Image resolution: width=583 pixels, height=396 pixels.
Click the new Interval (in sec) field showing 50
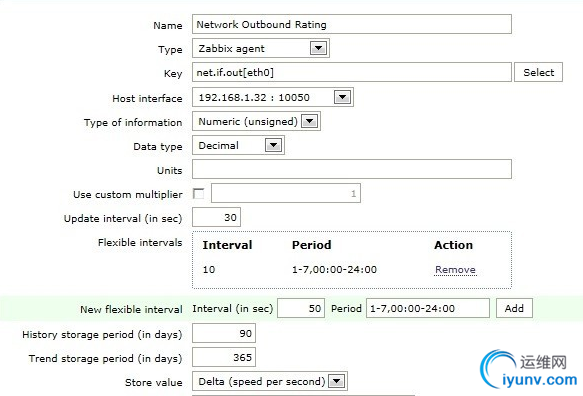click(301, 308)
